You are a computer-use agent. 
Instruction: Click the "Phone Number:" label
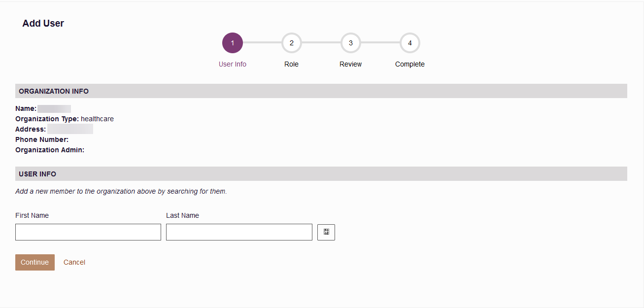click(x=42, y=139)
